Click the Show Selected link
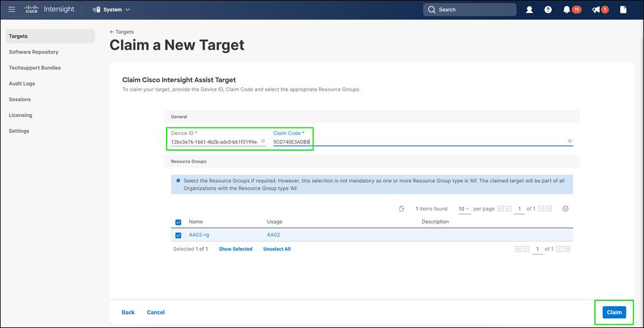 tap(236, 249)
